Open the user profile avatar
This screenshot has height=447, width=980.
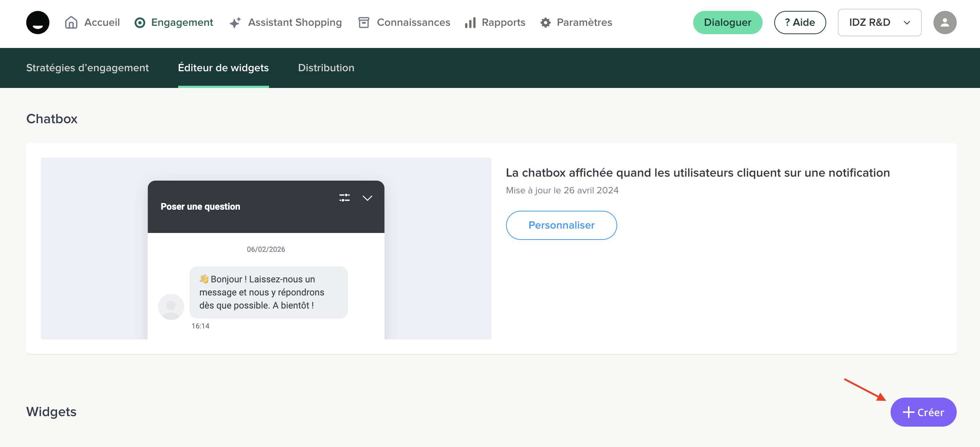click(944, 23)
